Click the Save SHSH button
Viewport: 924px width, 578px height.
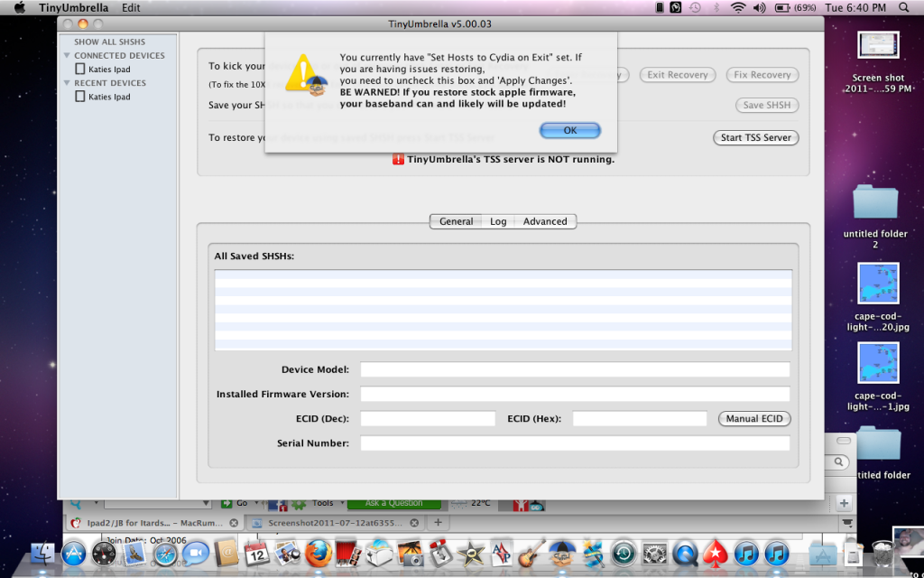click(767, 106)
